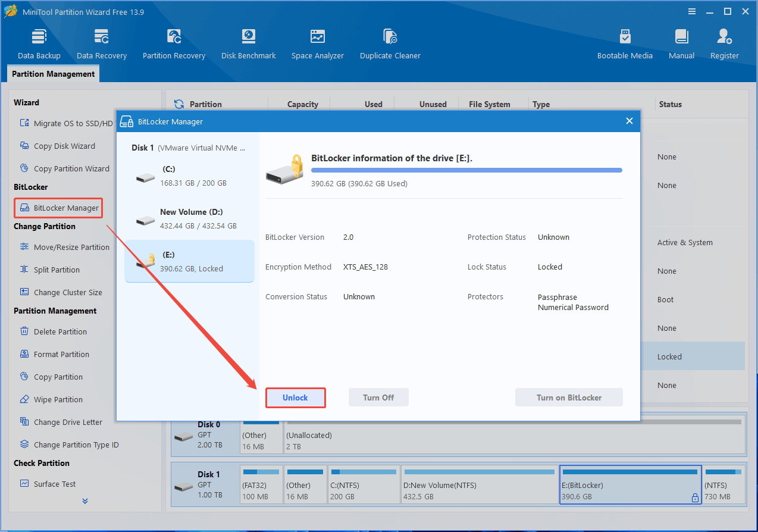Click the padlock icon on E:(BitLocker) block
Viewport: 758px width, 532px height.
[695, 497]
